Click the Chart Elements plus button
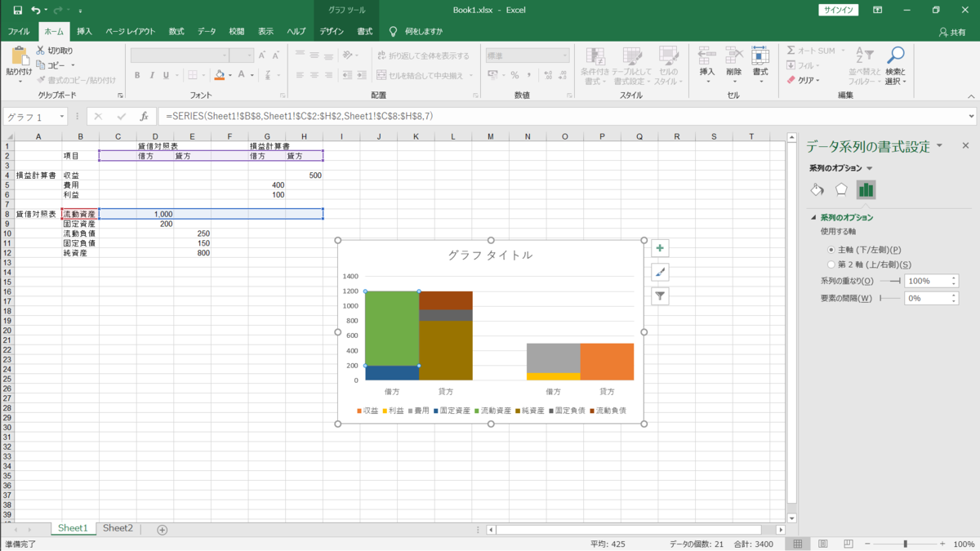Image resolution: width=980 pixels, height=551 pixels. 660,248
